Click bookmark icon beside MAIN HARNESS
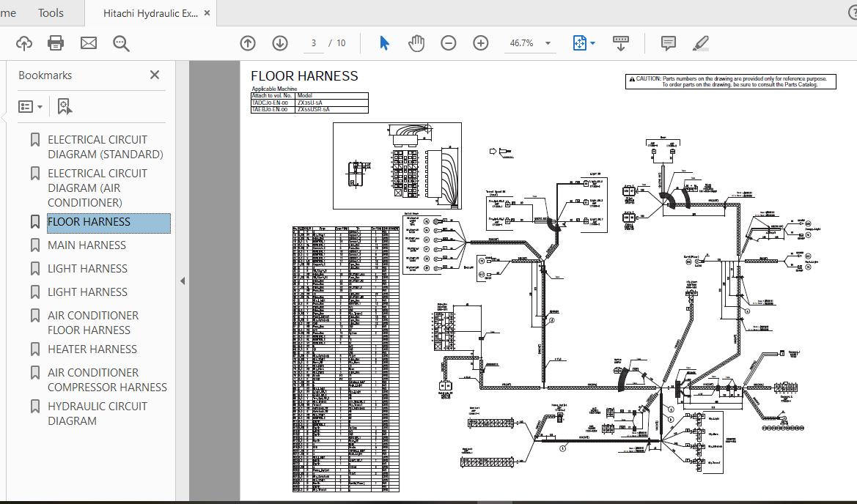The image size is (857, 504). (x=35, y=245)
